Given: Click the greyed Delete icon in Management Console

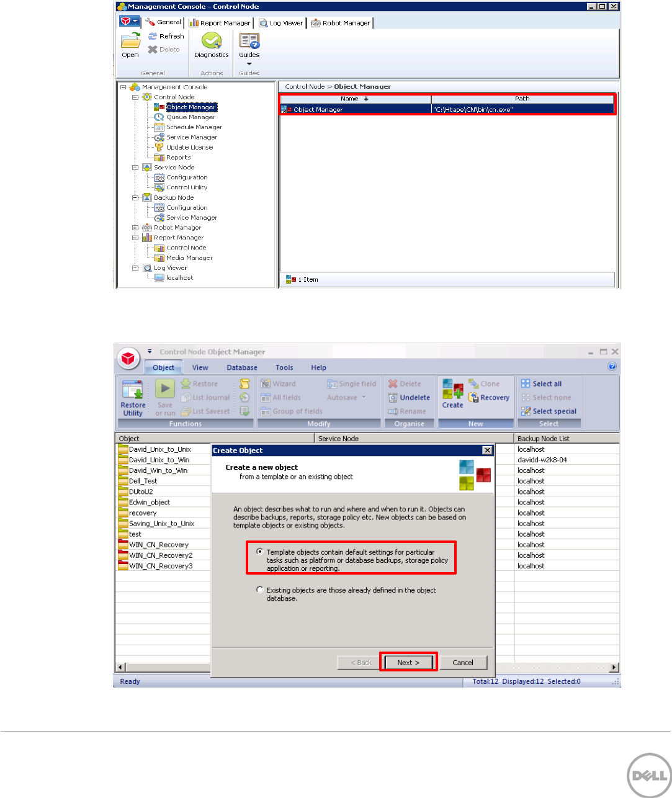Looking at the screenshot, I should (x=153, y=50).
